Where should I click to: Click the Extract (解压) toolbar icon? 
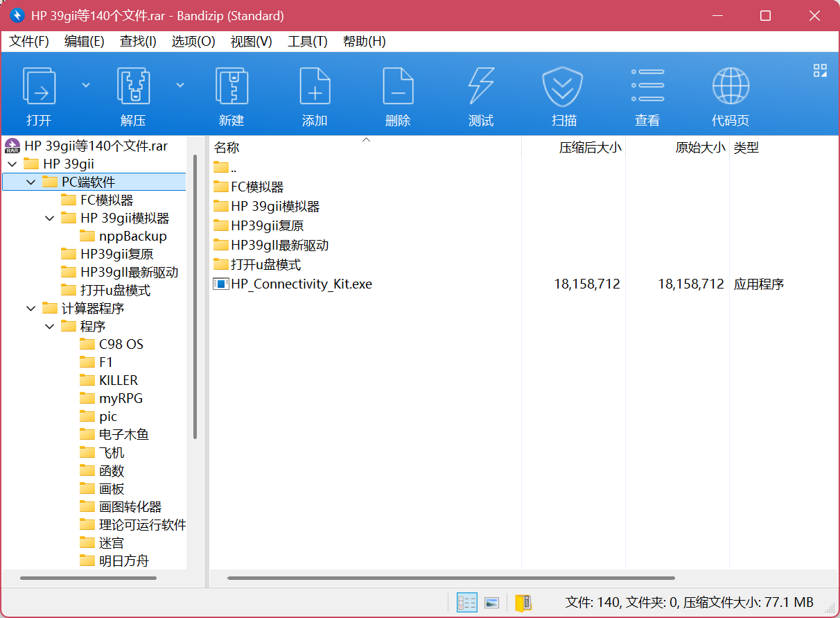134,86
